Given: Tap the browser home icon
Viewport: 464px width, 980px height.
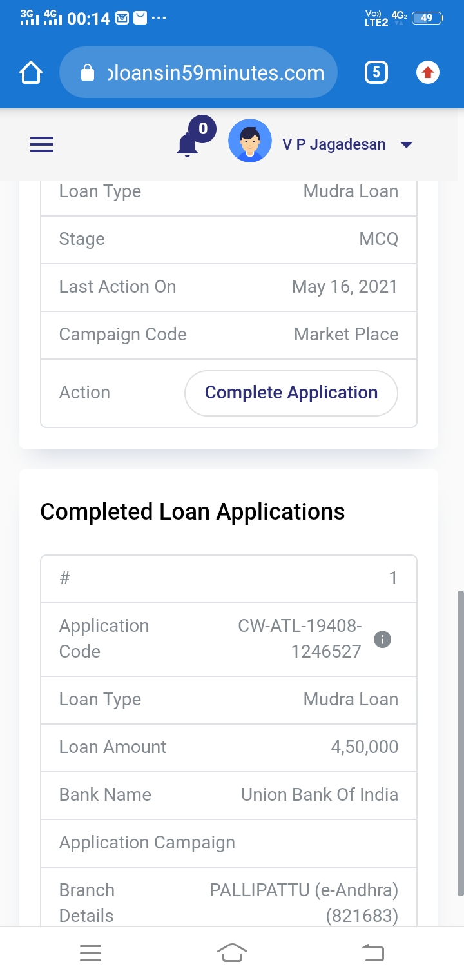Looking at the screenshot, I should coord(31,73).
